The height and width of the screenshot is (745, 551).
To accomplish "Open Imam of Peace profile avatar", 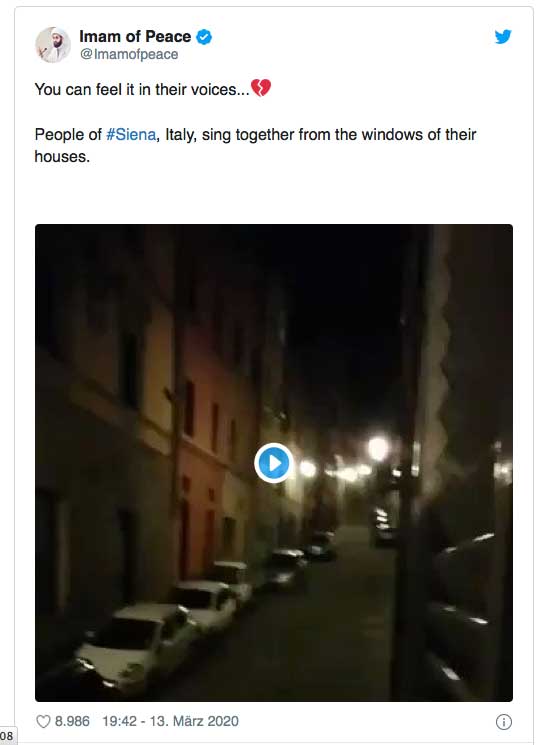I will [53, 45].
